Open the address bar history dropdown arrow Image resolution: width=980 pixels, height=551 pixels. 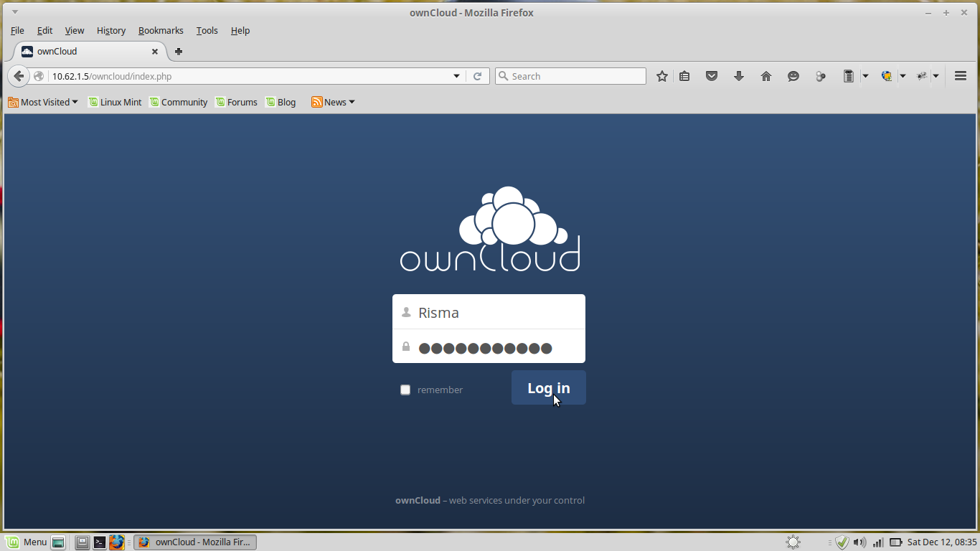point(457,75)
